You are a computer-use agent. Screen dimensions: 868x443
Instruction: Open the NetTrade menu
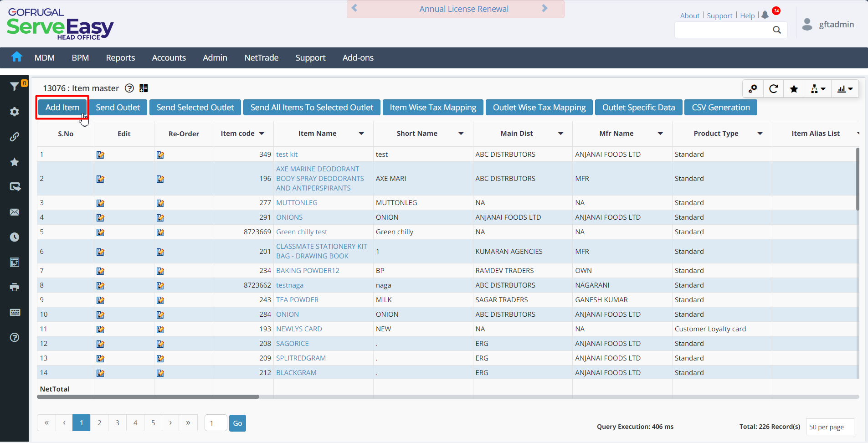(261, 58)
